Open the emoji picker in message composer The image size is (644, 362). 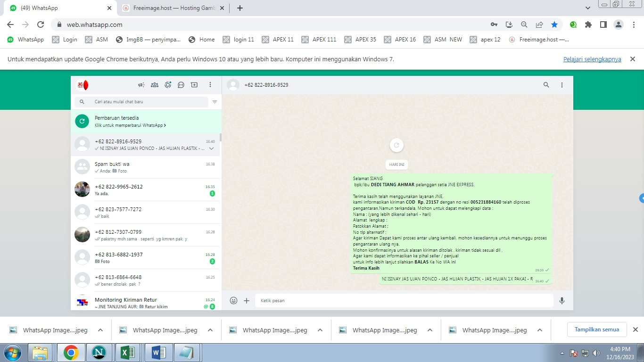[x=233, y=300]
